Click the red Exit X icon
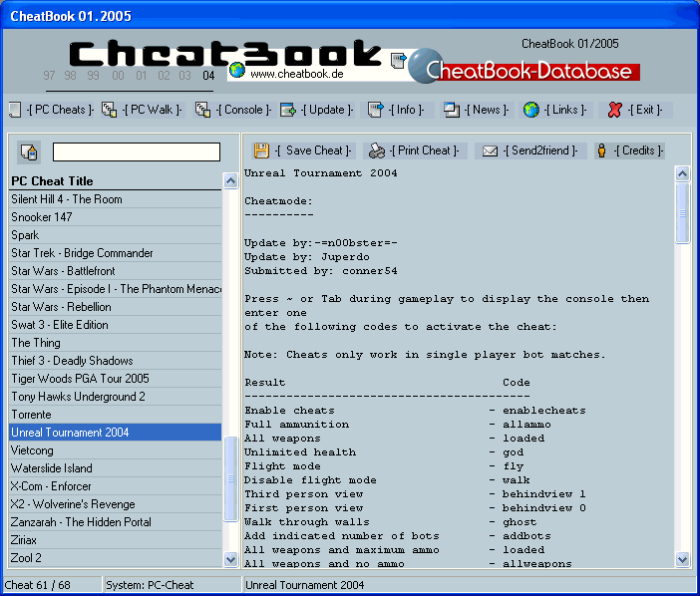Image resolution: width=700 pixels, height=596 pixels. (615, 110)
